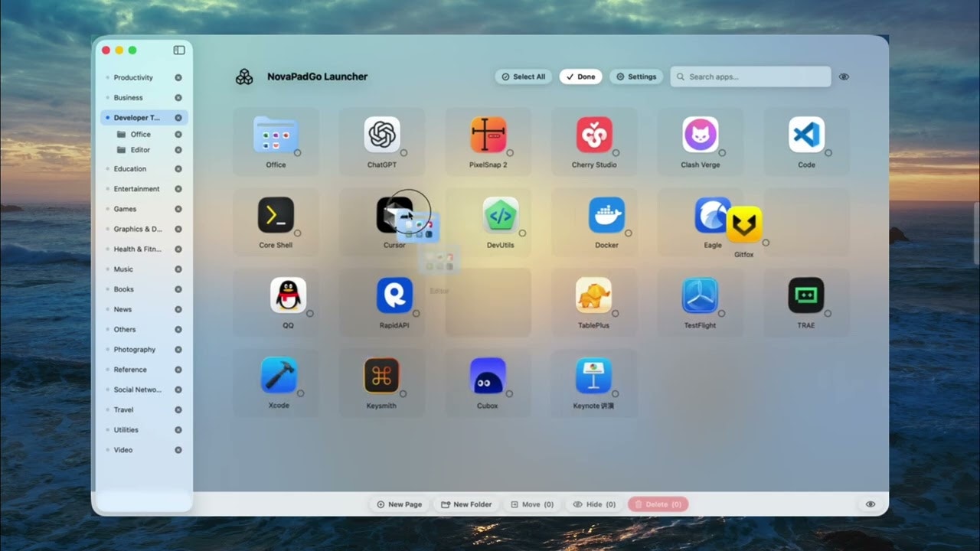Click the eye toggle at bottom right
The image size is (980, 551).
click(x=870, y=504)
